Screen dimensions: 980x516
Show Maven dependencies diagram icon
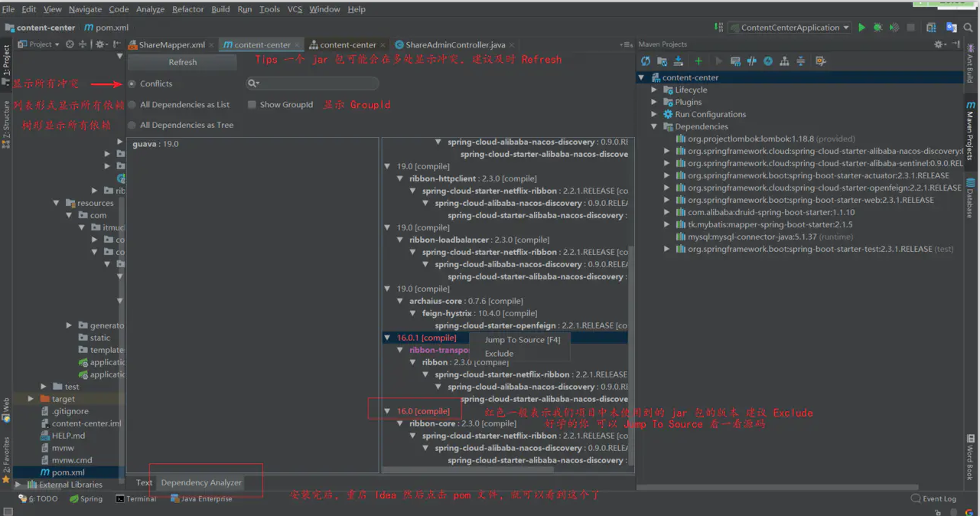coord(784,61)
